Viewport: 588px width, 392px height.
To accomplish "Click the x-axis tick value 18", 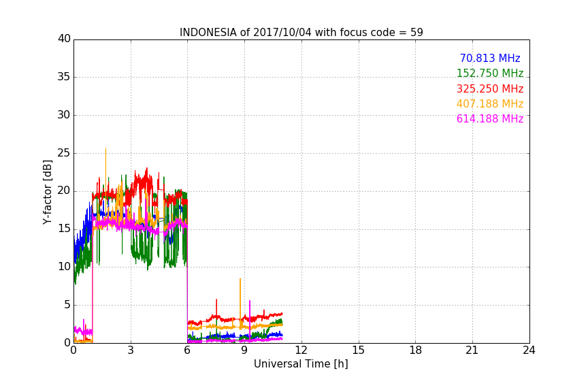I will point(416,350).
